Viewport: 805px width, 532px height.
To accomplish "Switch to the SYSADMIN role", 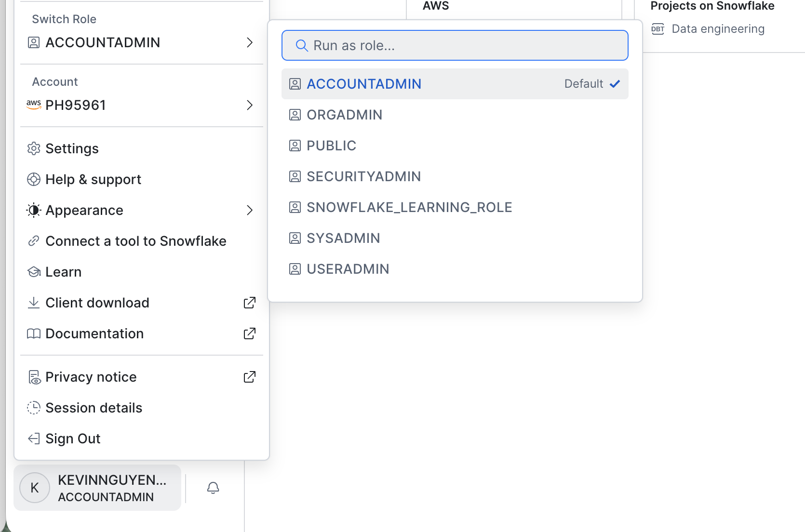I will (x=455, y=238).
